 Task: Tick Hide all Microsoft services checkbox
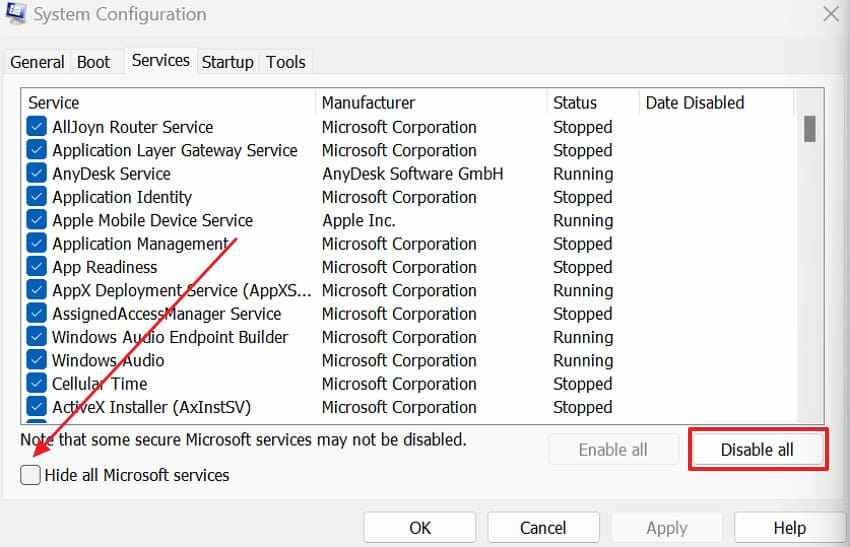(30, 475)
